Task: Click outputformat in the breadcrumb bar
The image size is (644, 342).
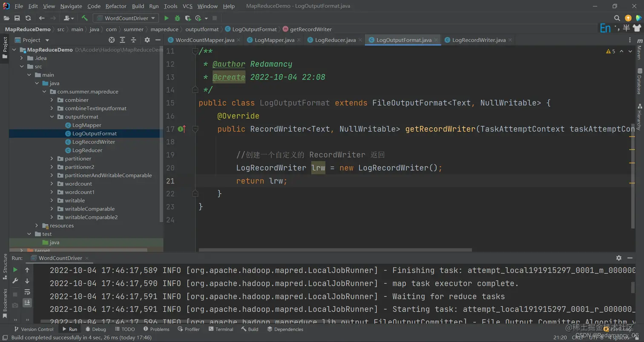Action: [x=202, y=29]
